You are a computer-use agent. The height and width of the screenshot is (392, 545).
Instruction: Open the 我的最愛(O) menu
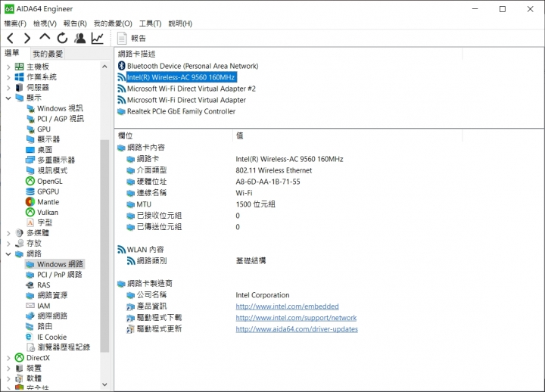(x=113, y=23)
